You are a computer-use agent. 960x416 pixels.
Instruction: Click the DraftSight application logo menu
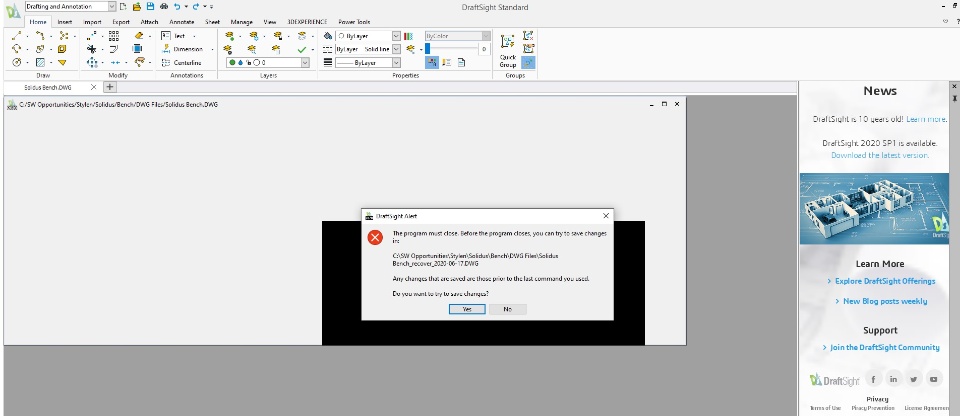12,9
